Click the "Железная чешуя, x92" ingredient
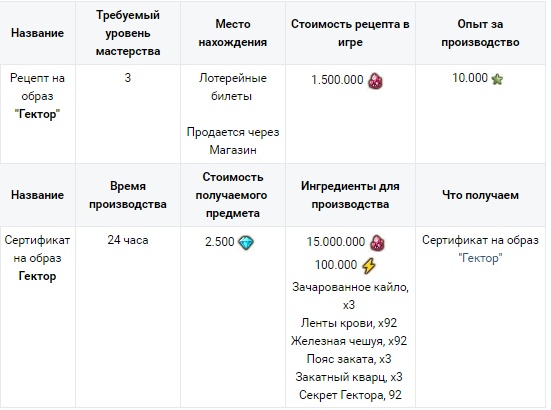 click(x=349, y=341)
